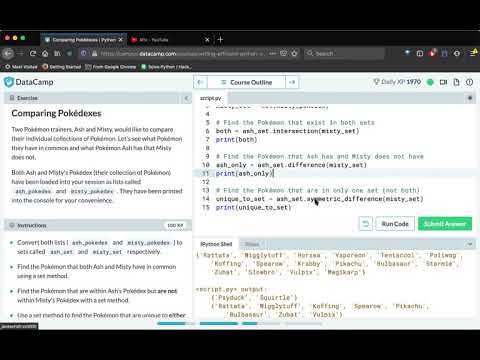Reload the current page
The width and height of the screenshot is (480, 360).
tap(33, 53)
